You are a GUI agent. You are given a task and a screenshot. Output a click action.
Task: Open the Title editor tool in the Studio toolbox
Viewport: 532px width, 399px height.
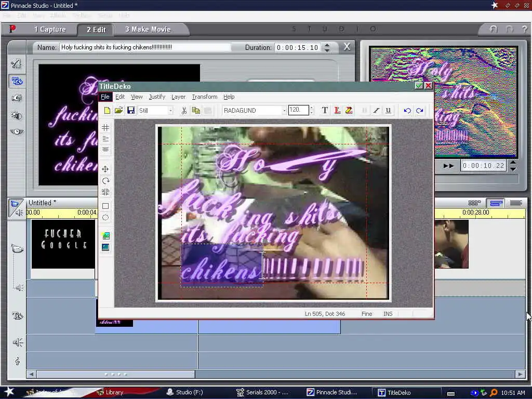17,81
